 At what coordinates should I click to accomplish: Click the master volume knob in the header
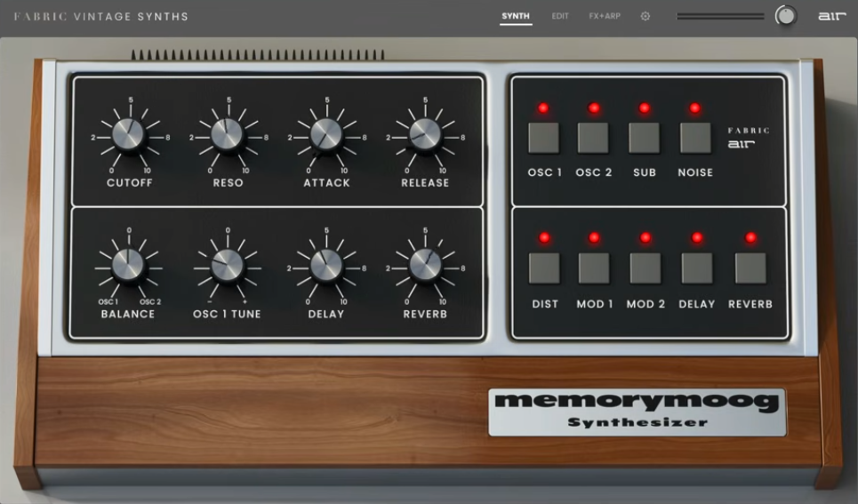pos(786,16)
